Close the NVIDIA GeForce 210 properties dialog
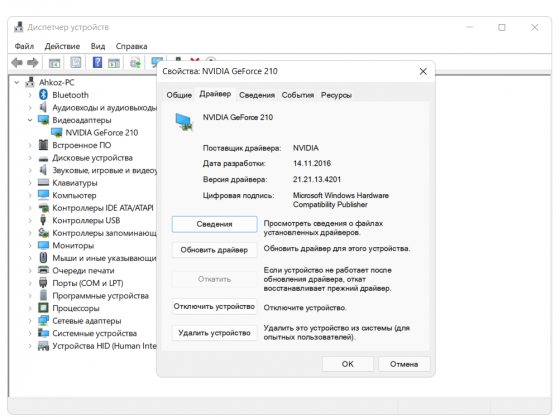This screenshot has width=560, height=417. coord(423,71)
